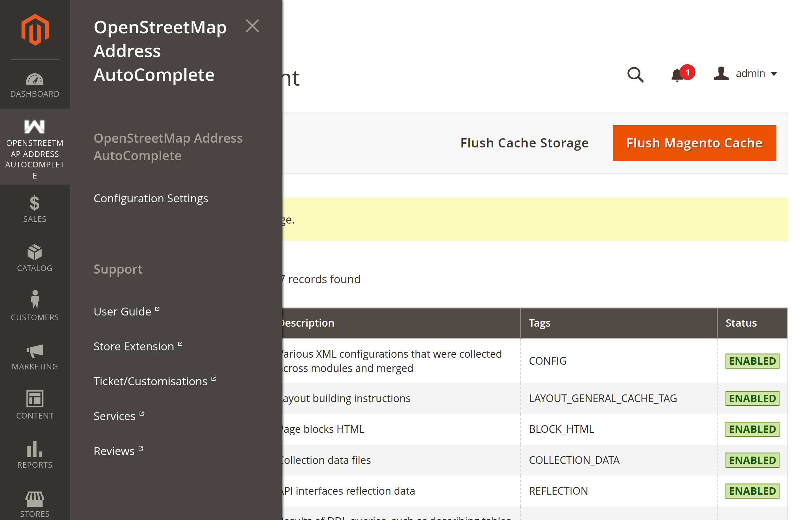Click the Flush Cache Storage button
Viewport: 812px width, 520px height.
pos(524,143)
